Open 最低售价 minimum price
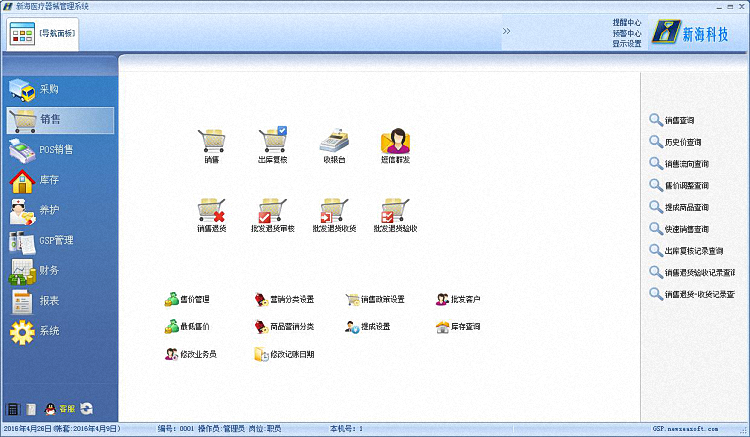The height and width of the screenshot is (437, 750). point(187,327)
